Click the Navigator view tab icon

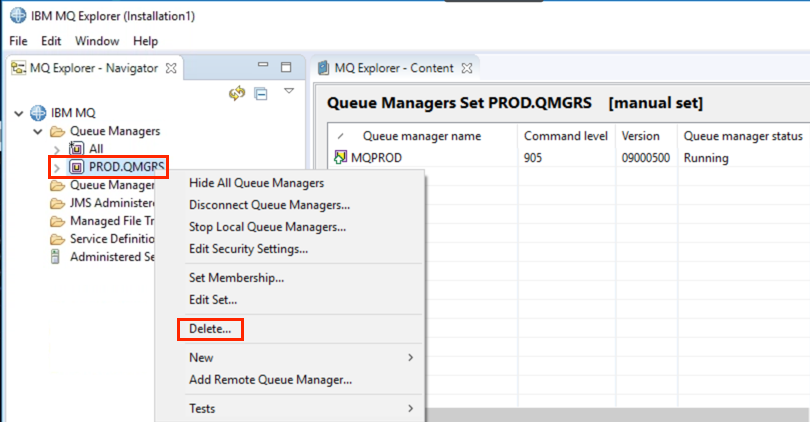(19, 68)
